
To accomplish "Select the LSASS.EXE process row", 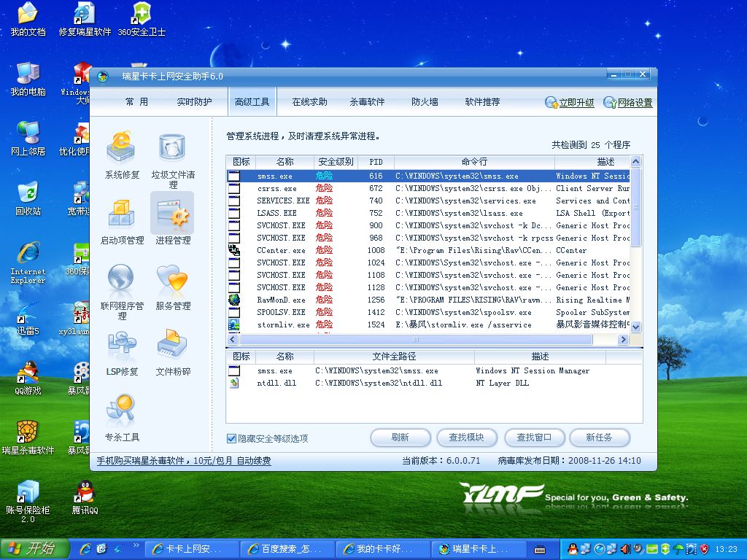I will point(427,213).
